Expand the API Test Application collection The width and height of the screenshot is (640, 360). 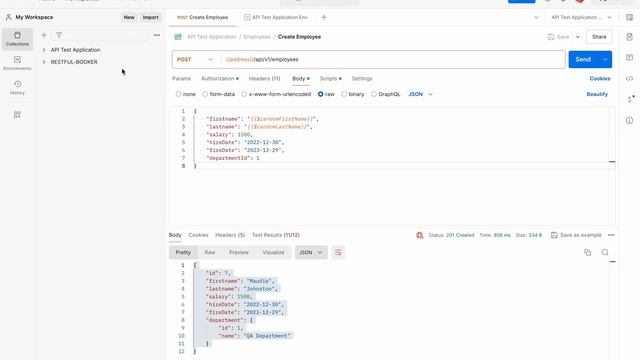click(44, 50)
